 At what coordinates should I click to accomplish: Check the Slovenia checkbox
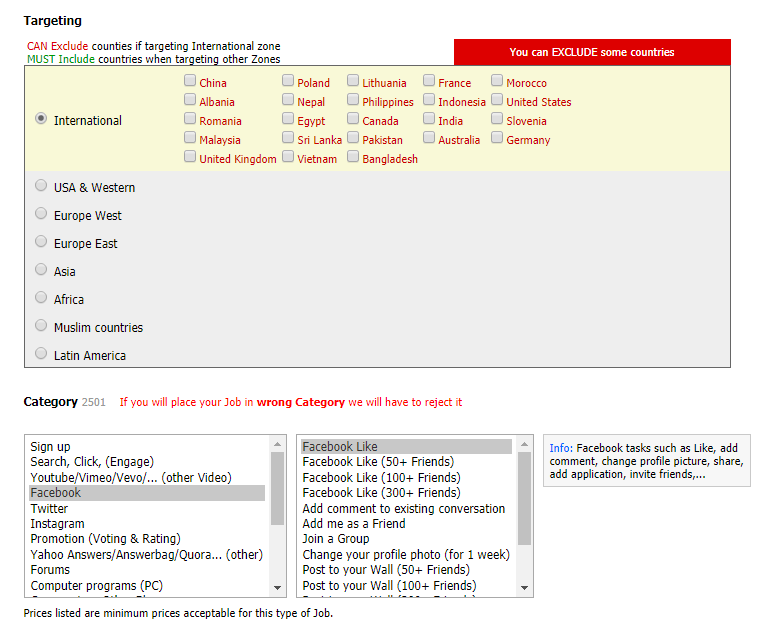click(497, 119)
